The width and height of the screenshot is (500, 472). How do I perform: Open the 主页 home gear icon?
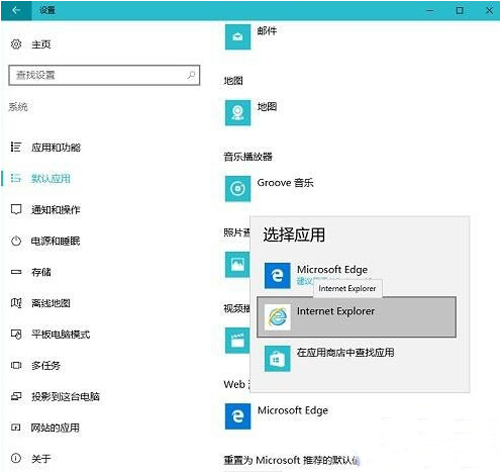point(16,44)
